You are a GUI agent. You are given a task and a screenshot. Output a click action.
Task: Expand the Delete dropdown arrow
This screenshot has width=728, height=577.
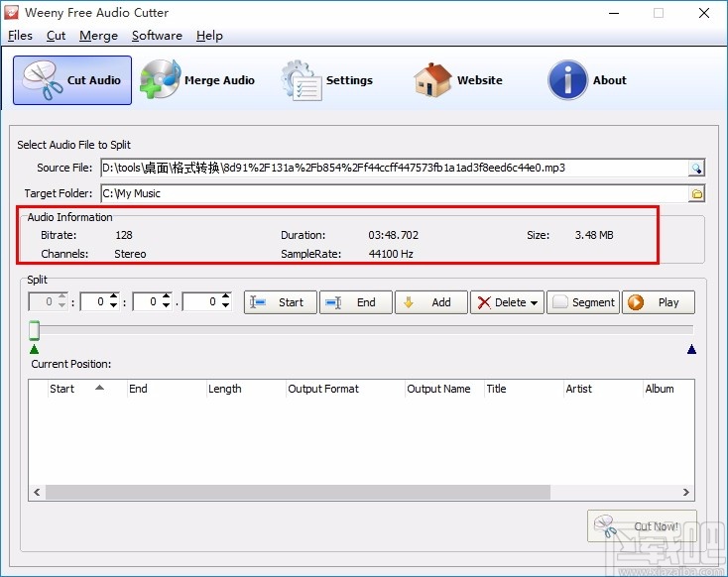535,303
